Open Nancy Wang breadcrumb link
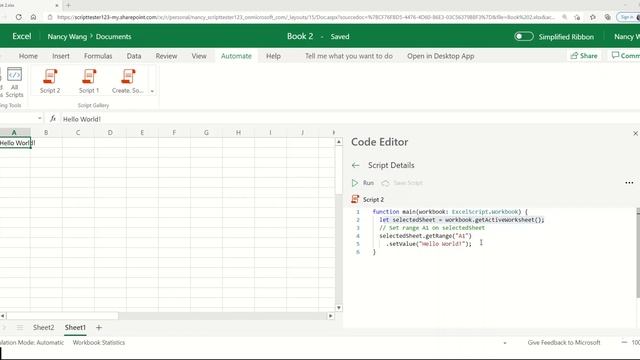The height and width of the screenshot is (360, 640). click(67, 36)
